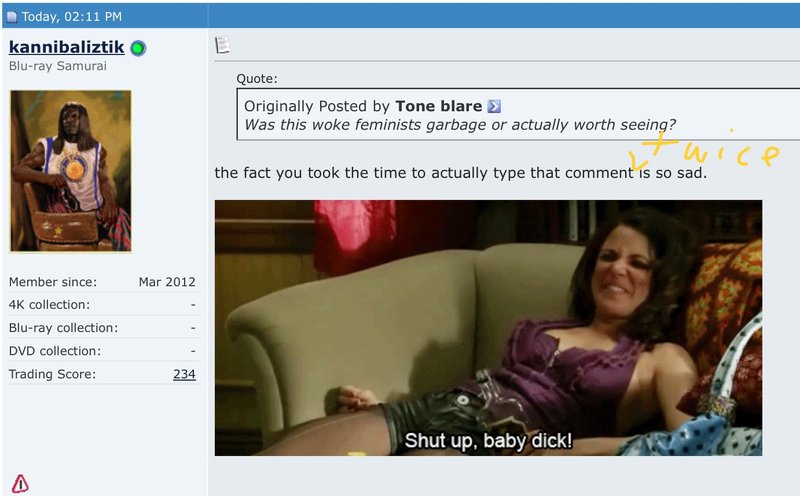Click the '4K collection:' row label
The height and width of the screenshot is (496, 800).
coord(49,305)
